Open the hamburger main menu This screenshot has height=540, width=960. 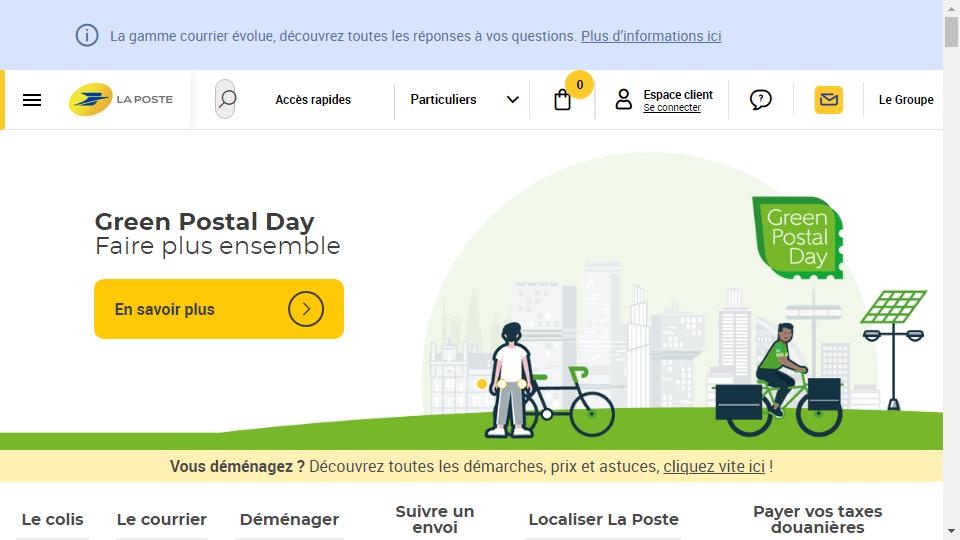(32, 100)
